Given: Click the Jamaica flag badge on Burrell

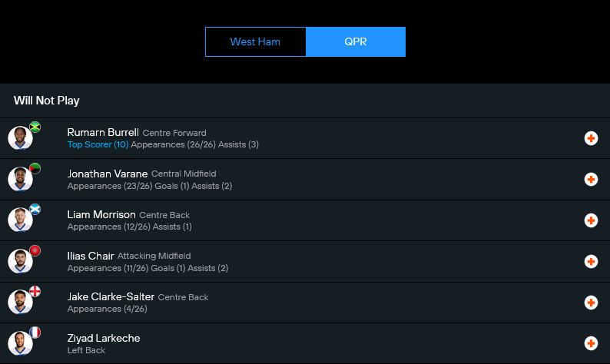Looking at the screenshot, I should pos(35,127).
